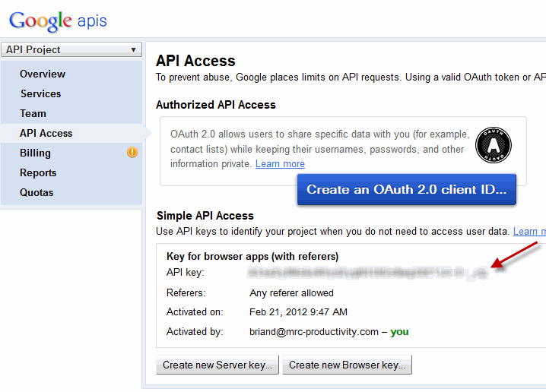Click the 'Simple API Access' heading

205,216
